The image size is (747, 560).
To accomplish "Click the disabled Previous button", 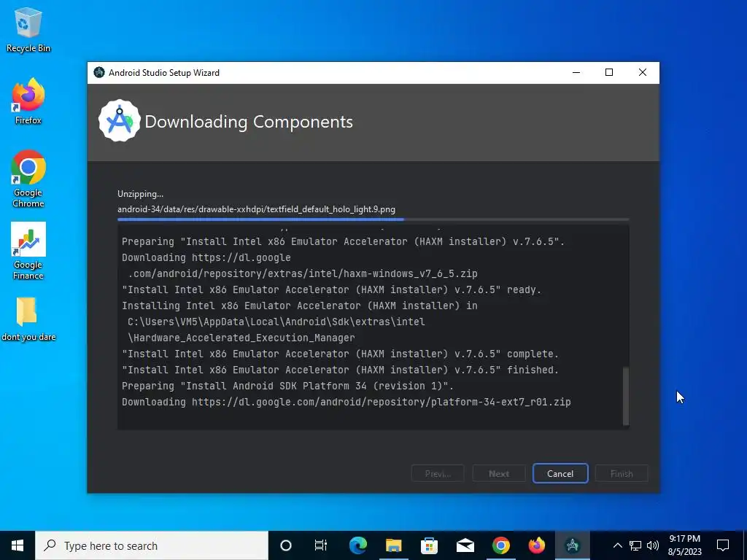I will coord(438,473).
